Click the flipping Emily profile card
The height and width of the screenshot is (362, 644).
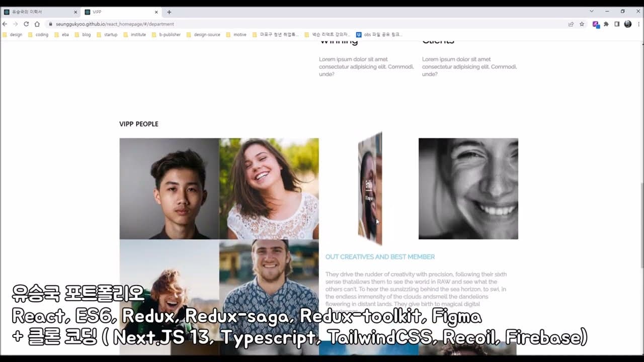click(x=370, y=189)
